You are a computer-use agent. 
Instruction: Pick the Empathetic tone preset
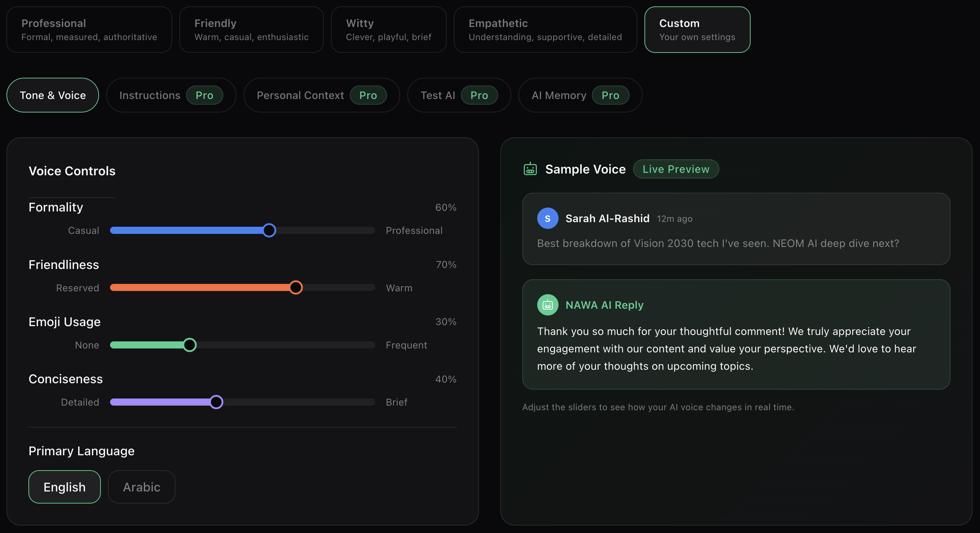click(545, 30)
